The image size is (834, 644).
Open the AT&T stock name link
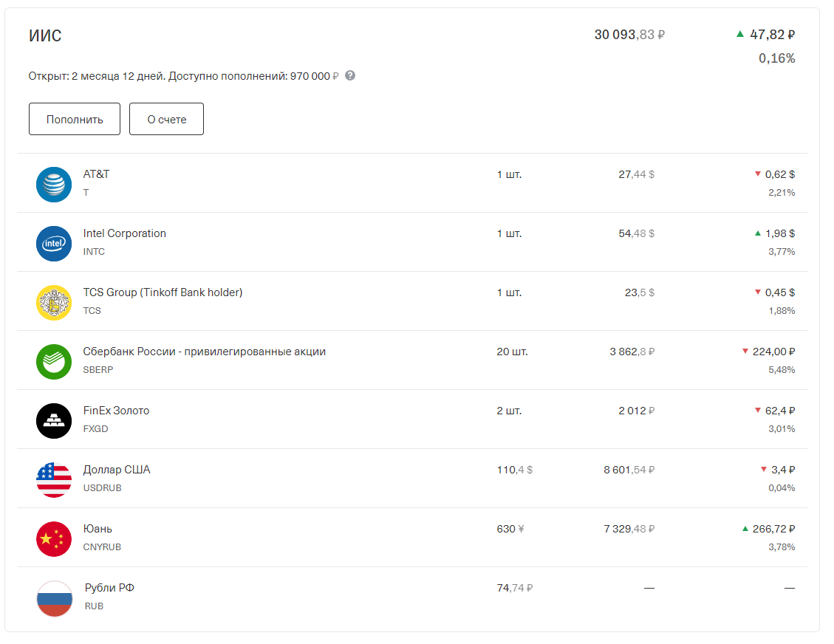[96, 174]
